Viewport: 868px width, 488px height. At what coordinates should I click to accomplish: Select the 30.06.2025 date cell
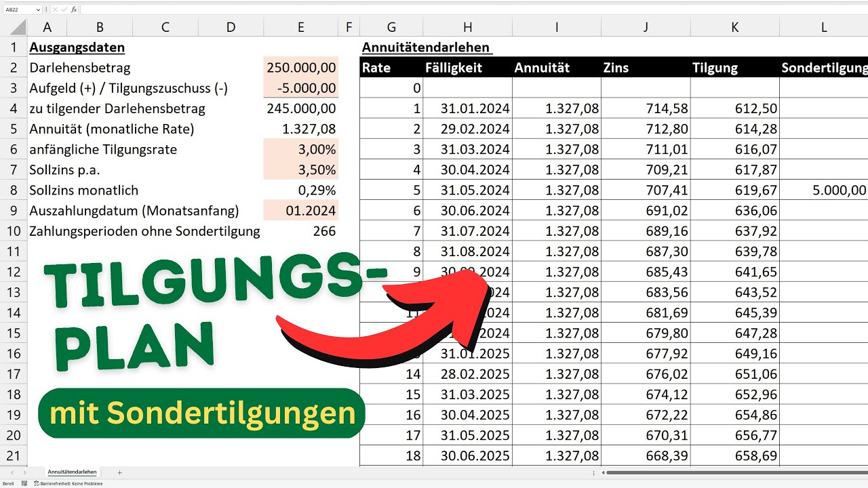[x=467, y=455]
